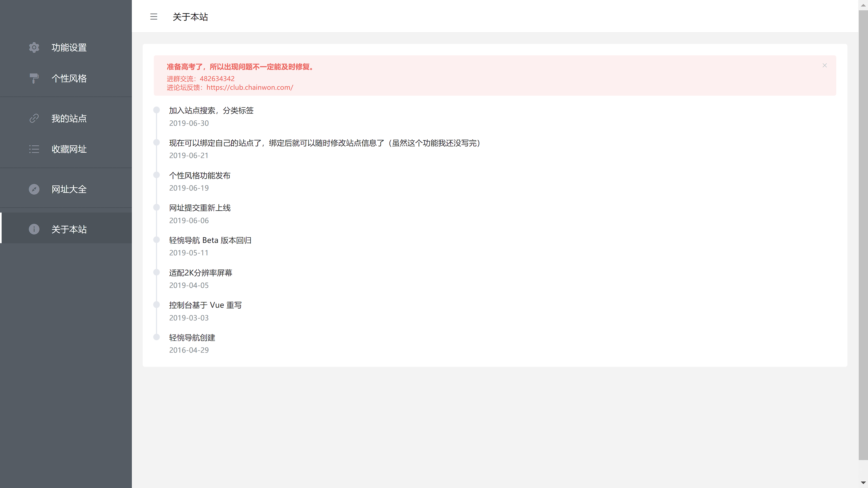This screenshot has height=488, width=868.
Task: Click the 个性风格 paint roller icon
Action: [x=34, y=78]
